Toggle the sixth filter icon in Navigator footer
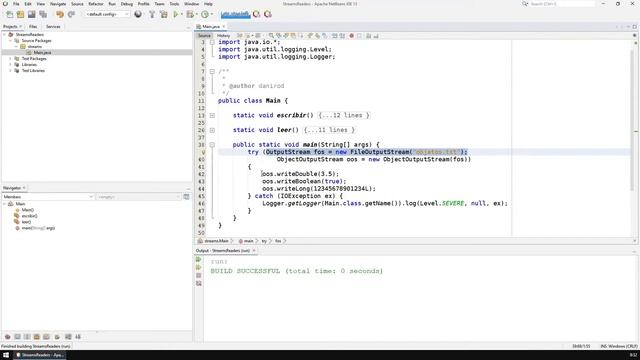 tap(57, 337)
